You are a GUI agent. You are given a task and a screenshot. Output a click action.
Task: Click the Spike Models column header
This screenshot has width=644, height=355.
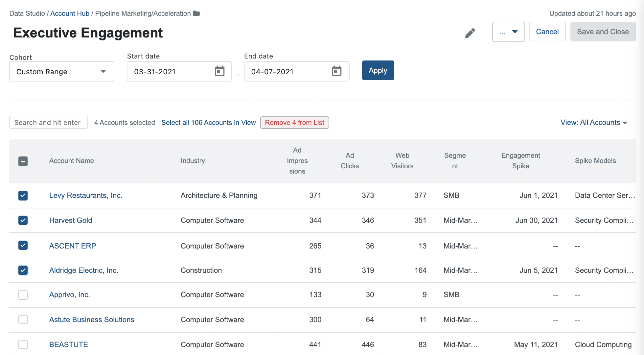coord(595,161)
